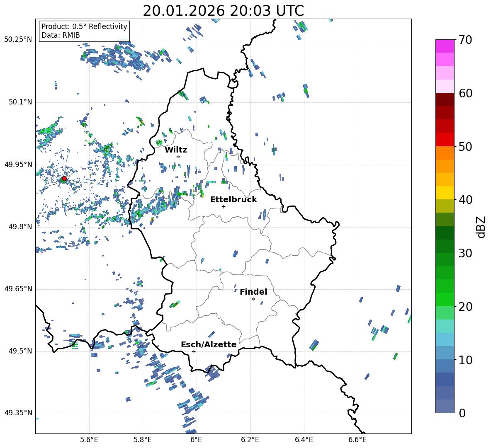Click the 60 tick label on colorbar
Image resolution: width=491 pixels, height=448 pixels.
coord(465,93)
